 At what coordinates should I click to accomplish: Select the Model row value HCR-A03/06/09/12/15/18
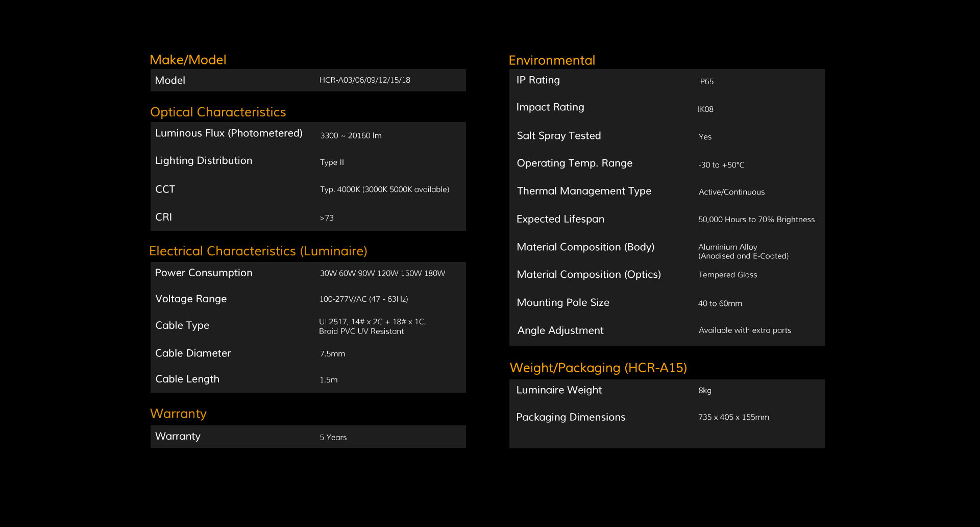coord(364,80)
